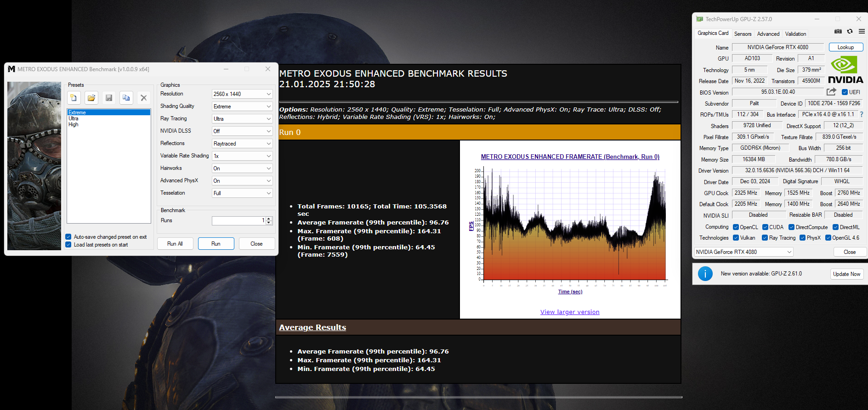Click the BIOS Version value 95.03.1E.00.40
The height and width of the screenshot is (410, 868).
[x=778, y=92]
